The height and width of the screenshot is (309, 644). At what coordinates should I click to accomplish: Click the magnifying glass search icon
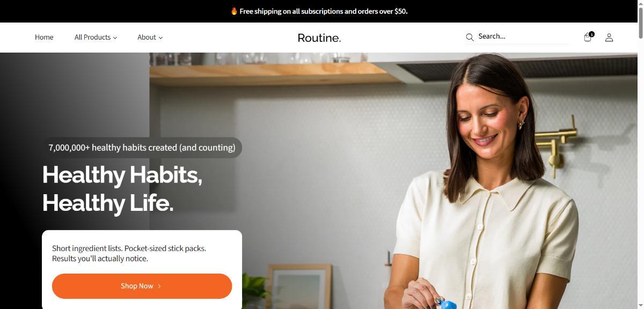[470, 37]
